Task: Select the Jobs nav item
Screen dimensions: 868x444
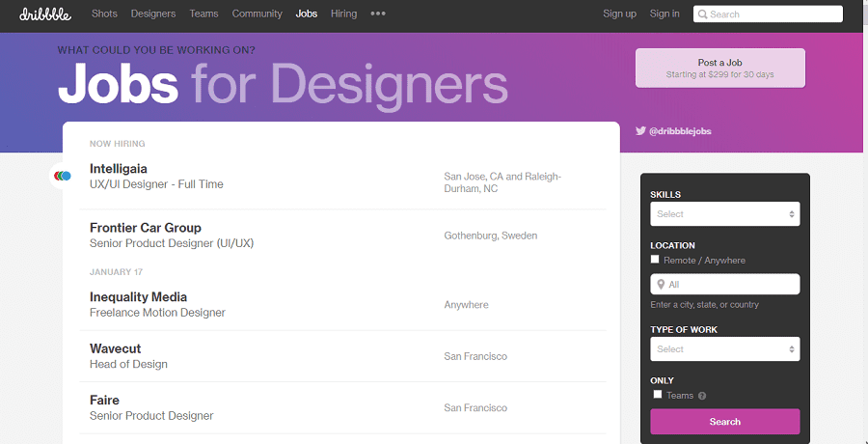Action: pos(307,14)
